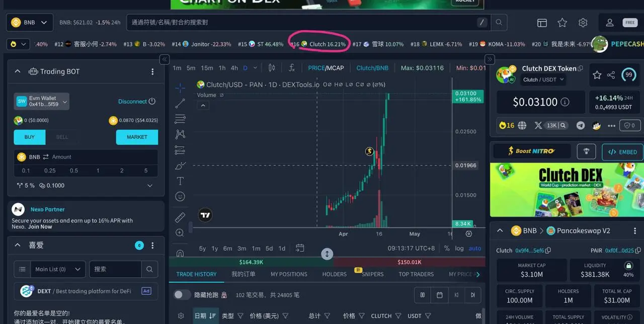Open the forecasting and measurement tools

[x=180, y=150]
